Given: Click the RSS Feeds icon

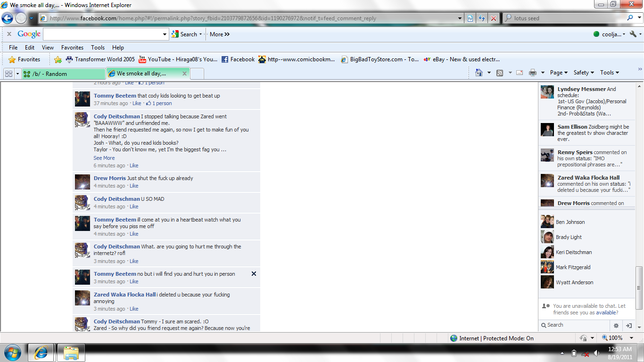Looking at the screenshot, I should click(500, 73).
